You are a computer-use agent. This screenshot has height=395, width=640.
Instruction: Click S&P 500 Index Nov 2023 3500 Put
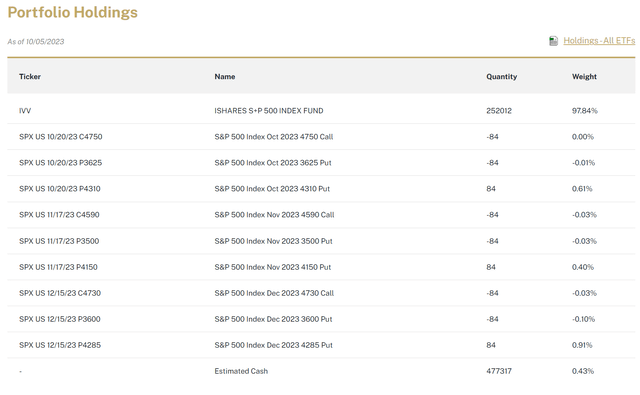click(x=273, y=241)
